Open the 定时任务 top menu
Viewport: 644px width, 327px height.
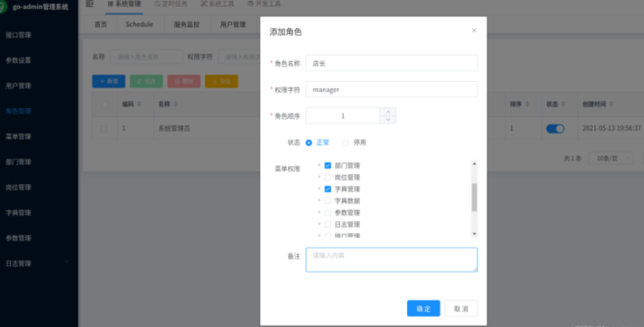pos(171,3)
